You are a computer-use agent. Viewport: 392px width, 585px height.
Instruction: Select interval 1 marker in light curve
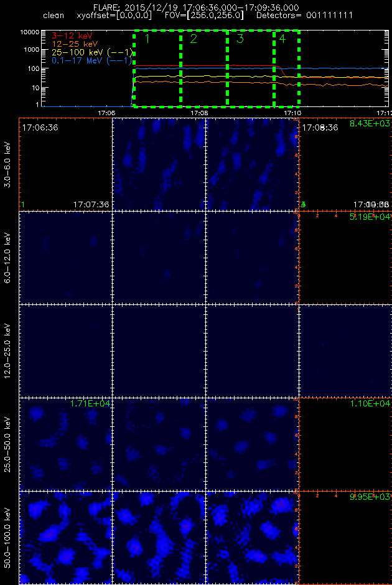(x=147, y=39)
